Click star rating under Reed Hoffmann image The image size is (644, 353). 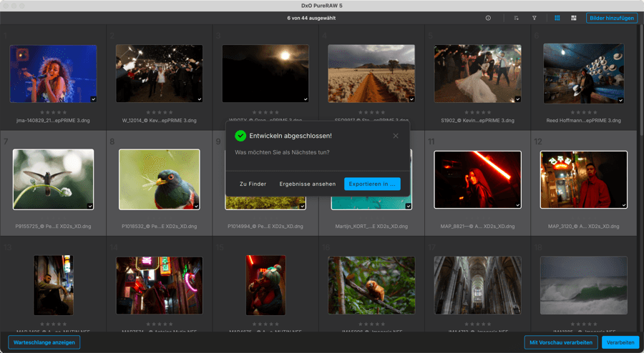584,112
